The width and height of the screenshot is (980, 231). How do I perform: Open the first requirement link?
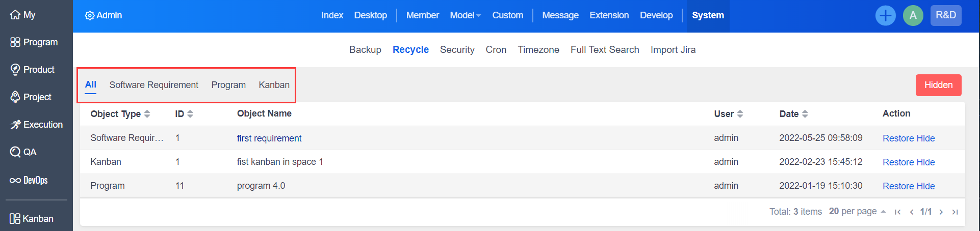click(269, 138)
